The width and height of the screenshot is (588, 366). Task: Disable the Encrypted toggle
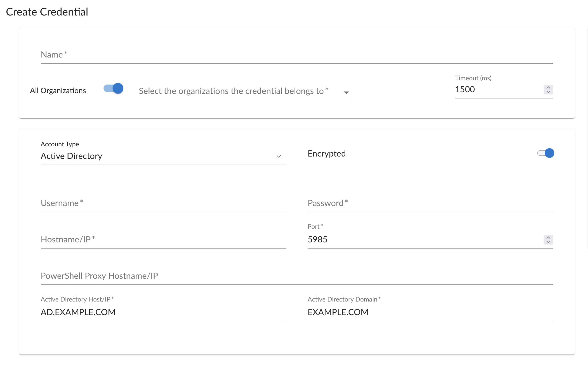pyautogui.click(x=546, y=153)
